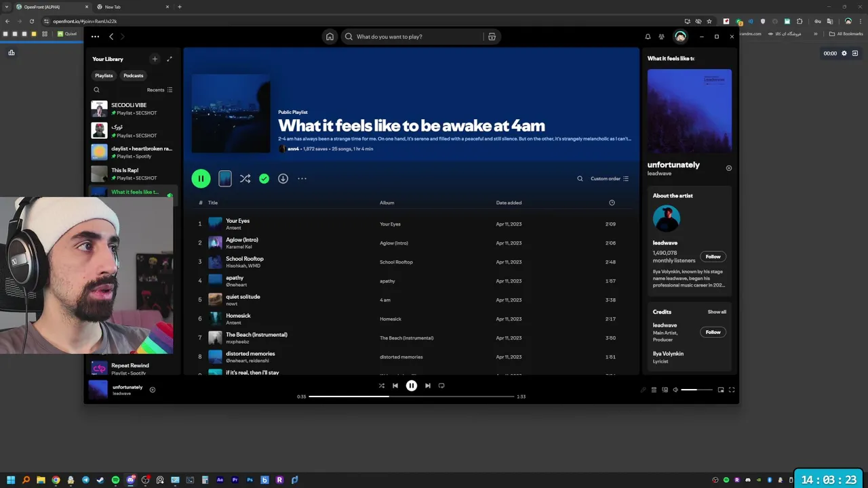Toggle the queue view
This screenshot has width=868, height=488.
(x=654, y=390)
